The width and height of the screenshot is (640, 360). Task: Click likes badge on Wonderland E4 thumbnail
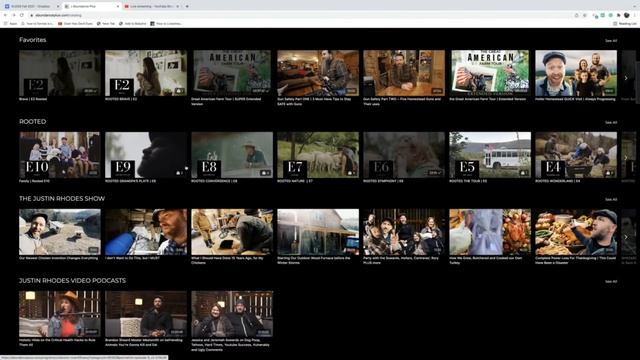pyautogui.click(x=609, y=173)
